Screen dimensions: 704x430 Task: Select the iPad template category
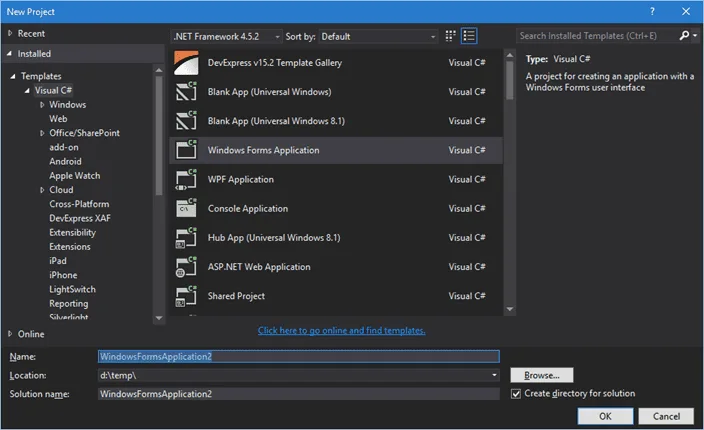tap(58, 261)
